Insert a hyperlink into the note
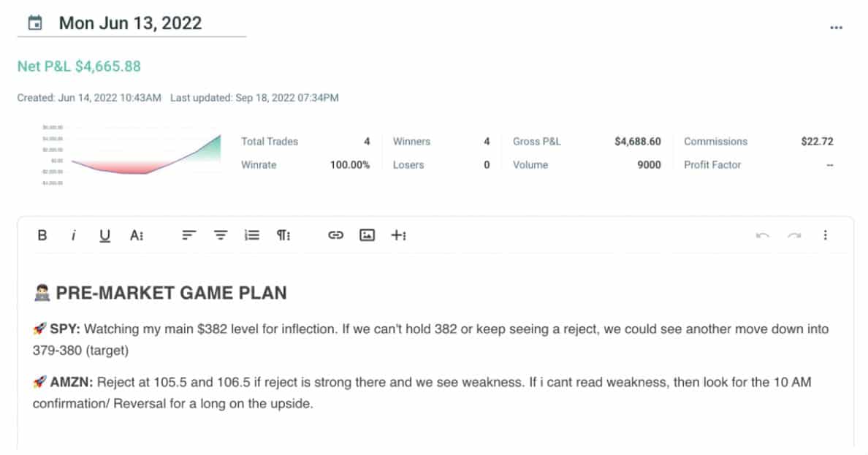868x455 pixels. [335, 235]
